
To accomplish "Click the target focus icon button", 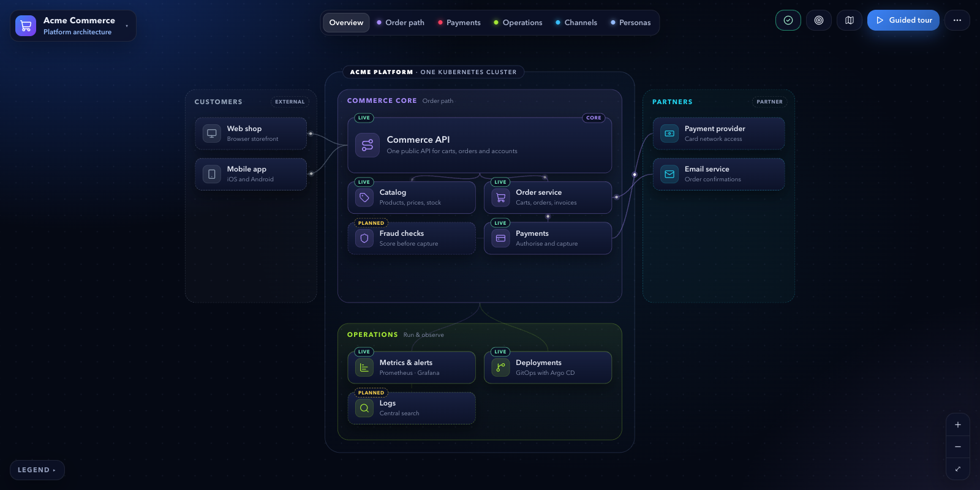I will pos(819,20).
